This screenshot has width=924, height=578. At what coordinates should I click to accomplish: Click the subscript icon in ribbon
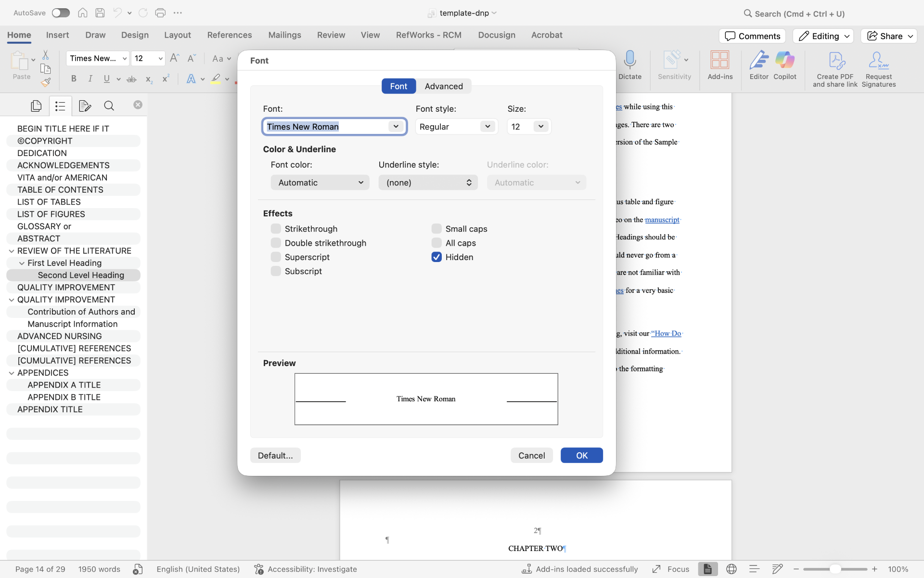click(149, 79)
